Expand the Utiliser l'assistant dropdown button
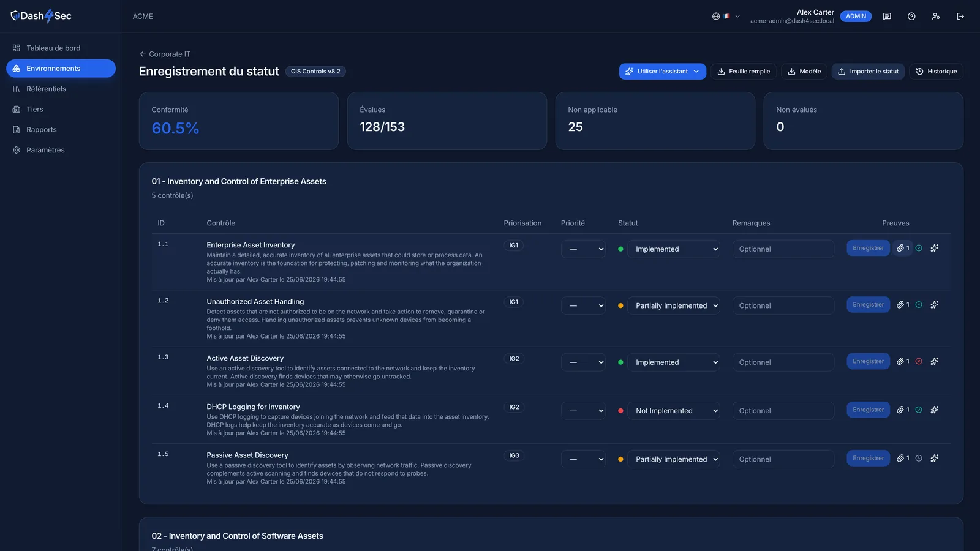The width and height of the screenshot is (980, 551). [x=663, y=72]
